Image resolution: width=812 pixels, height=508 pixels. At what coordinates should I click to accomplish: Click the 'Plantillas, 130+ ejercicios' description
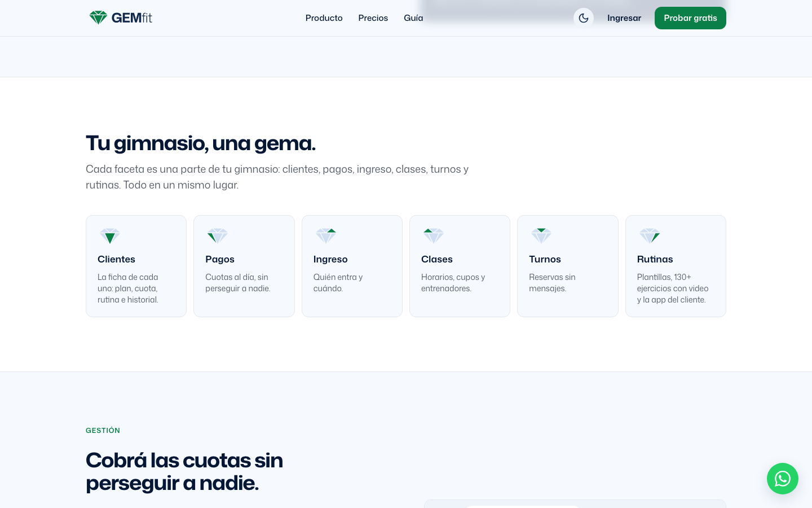point(673,288)
